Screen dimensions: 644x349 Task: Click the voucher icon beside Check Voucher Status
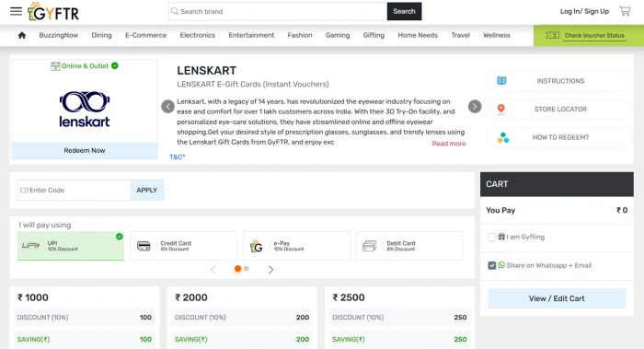552,35
